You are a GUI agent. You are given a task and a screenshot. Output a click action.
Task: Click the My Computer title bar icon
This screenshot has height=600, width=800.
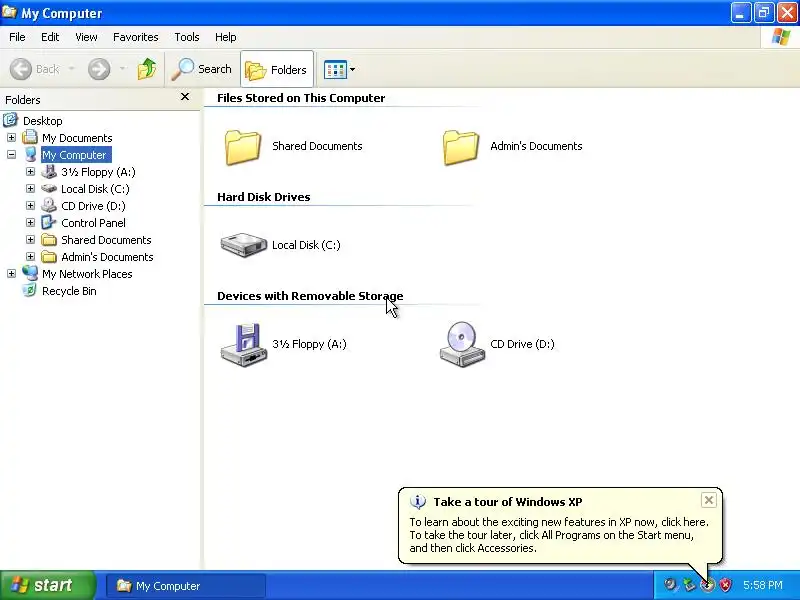coord(10,12)
